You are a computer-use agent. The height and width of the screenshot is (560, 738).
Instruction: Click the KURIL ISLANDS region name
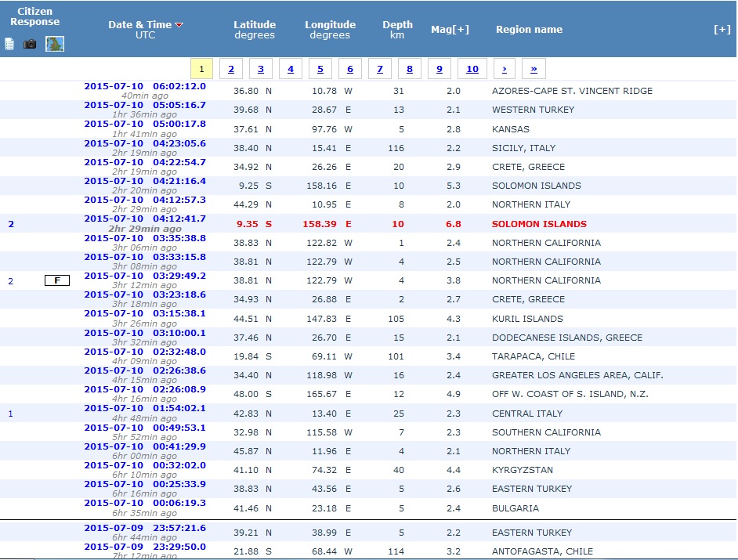click(x=527, y=319)
